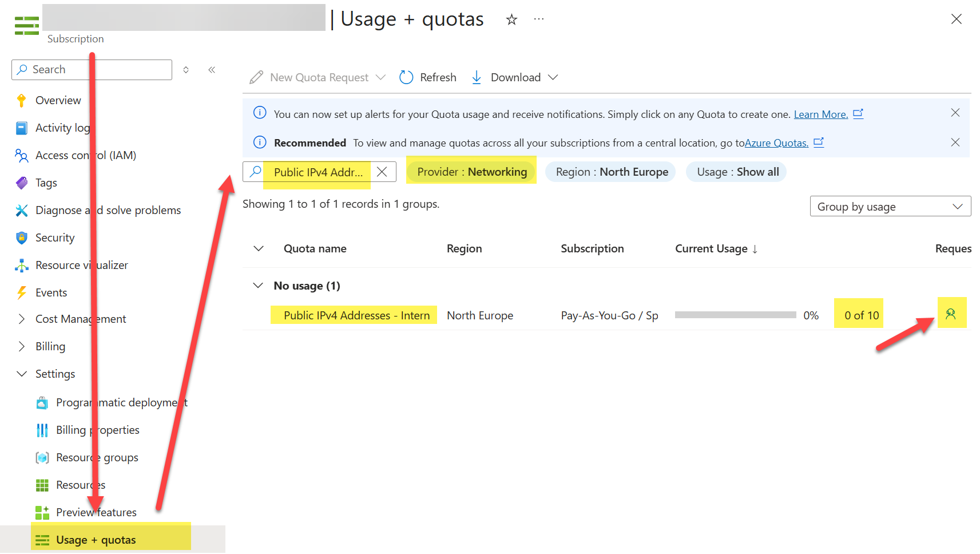Go to Activity log menu item
980x554 pixels.
[63, 128]
